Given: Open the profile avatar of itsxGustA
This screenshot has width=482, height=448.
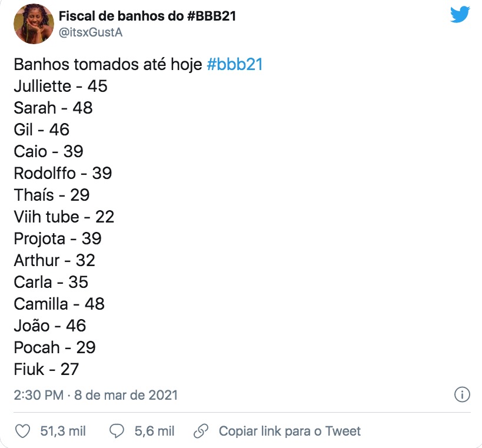Looking at the screenshot, I should (35, 24).
